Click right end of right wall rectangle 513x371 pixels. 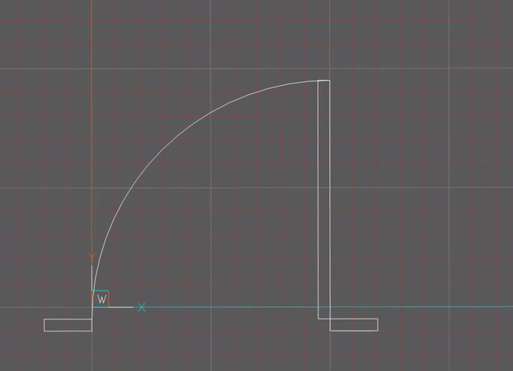pos(378,325)
